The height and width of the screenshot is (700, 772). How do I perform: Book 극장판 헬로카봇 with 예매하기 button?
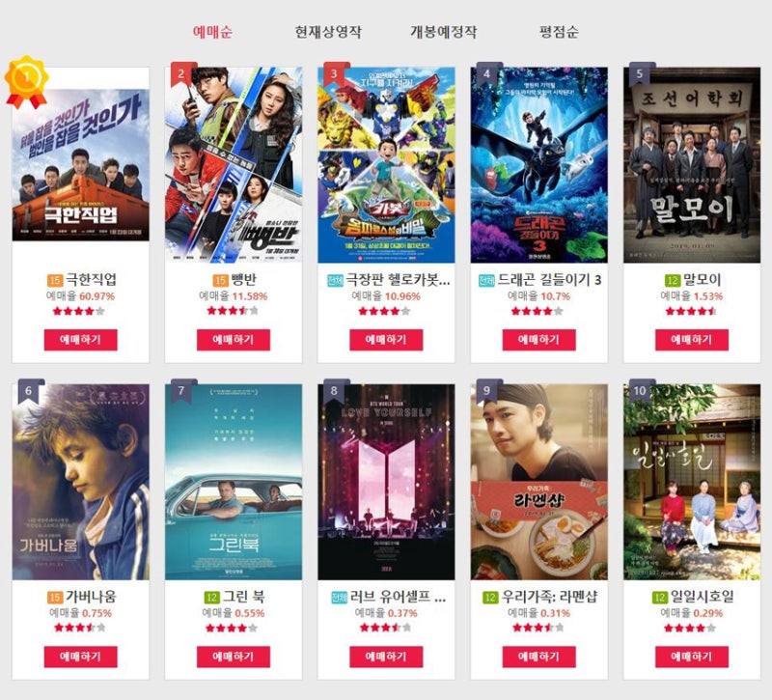click(x=386, y=340)
